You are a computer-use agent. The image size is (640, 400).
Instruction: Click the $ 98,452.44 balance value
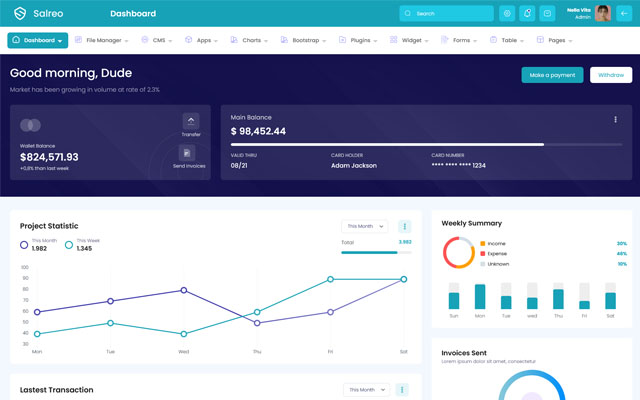[258, 131]
